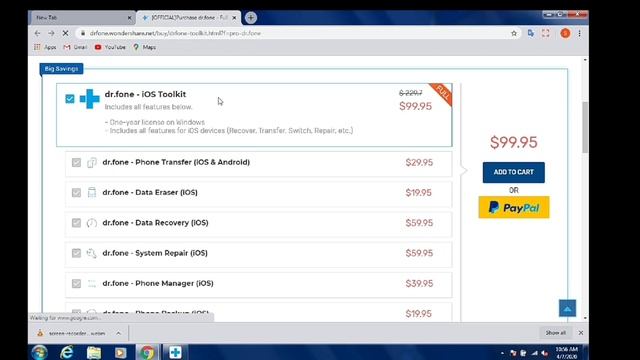
Task: Click the Data Eraser product icon
Action: [x=92, y=193]
